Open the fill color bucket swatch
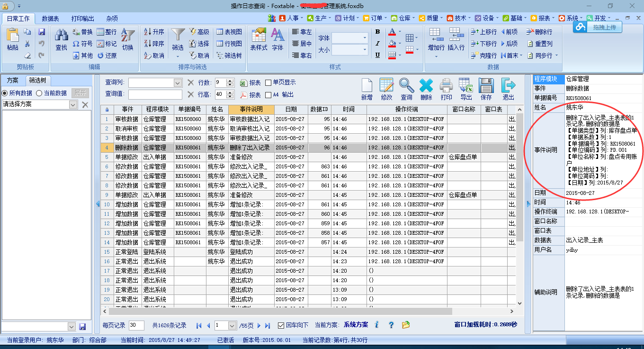This screenshot has width=644, height=349. [x=392, y=44]
